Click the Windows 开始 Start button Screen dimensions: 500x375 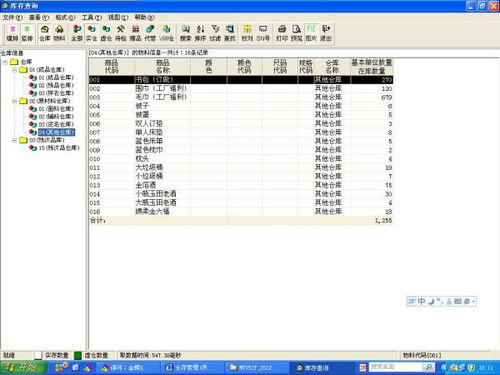23,368
